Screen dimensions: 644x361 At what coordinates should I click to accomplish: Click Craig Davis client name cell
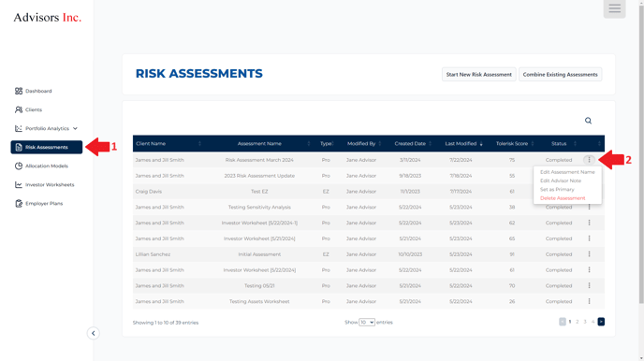tap(148, 192)
